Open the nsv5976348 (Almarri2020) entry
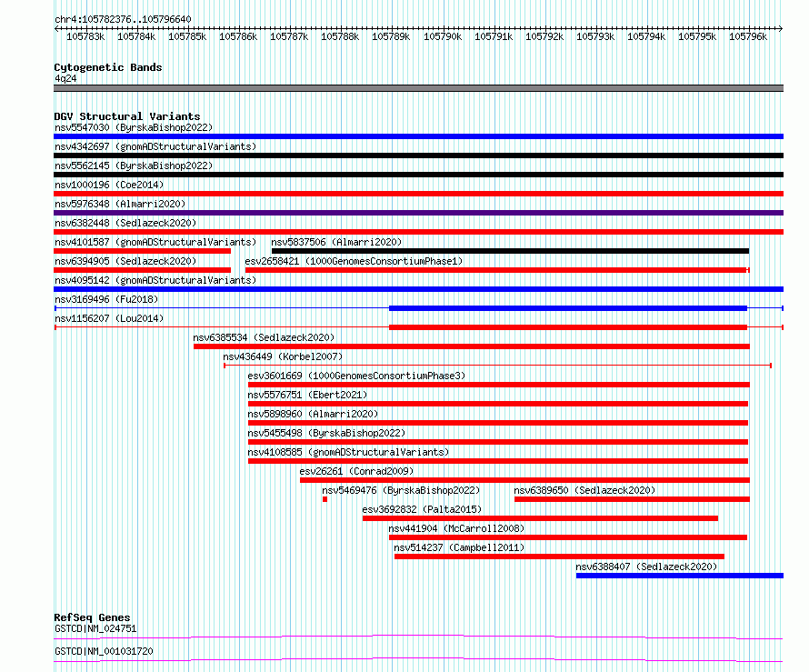Image resolution: width=809 pixels, height=672 pixels. click(x=120, y=204)
